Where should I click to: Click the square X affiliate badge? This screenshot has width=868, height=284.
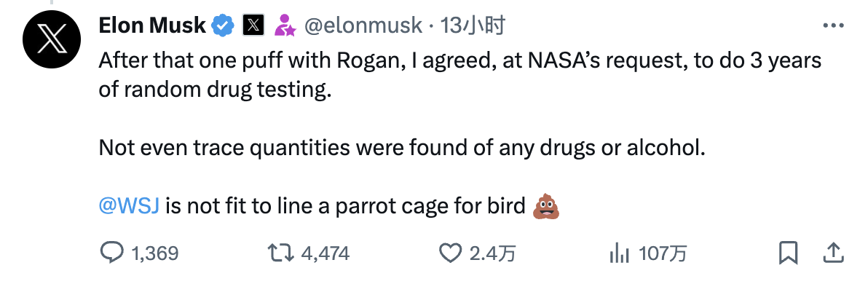tap(253, 25)
